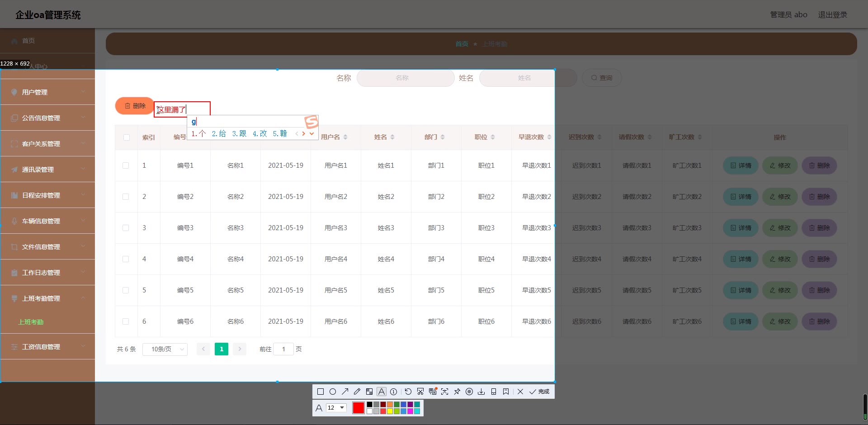Choose the orange color swatch
Image resolution: width=868 pixels, height=425 pixels.
390,405
